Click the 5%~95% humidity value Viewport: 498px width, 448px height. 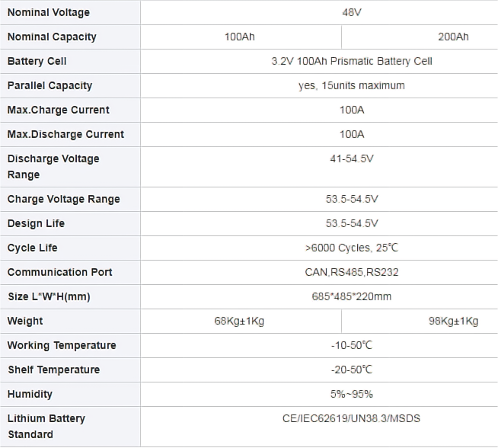click(352, 395)
